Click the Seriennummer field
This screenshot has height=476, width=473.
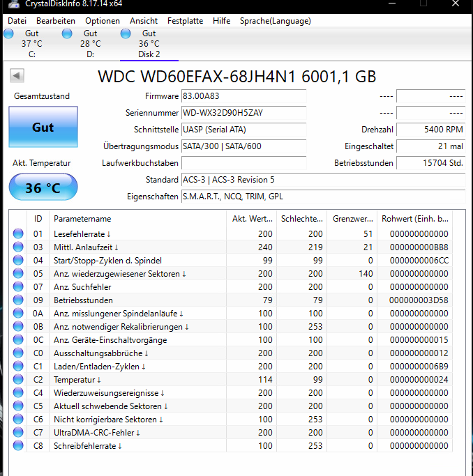(x=243, y=113)
